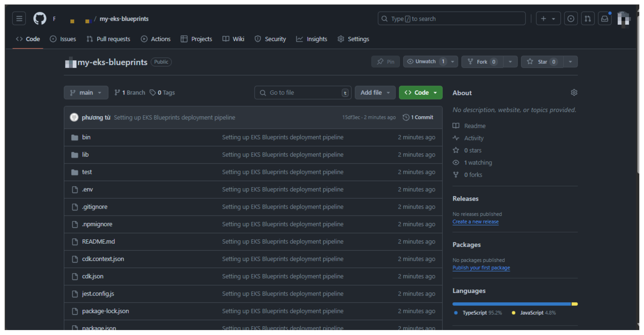
Task: Open commit author phương từ profile
Action: click(96, 117)
